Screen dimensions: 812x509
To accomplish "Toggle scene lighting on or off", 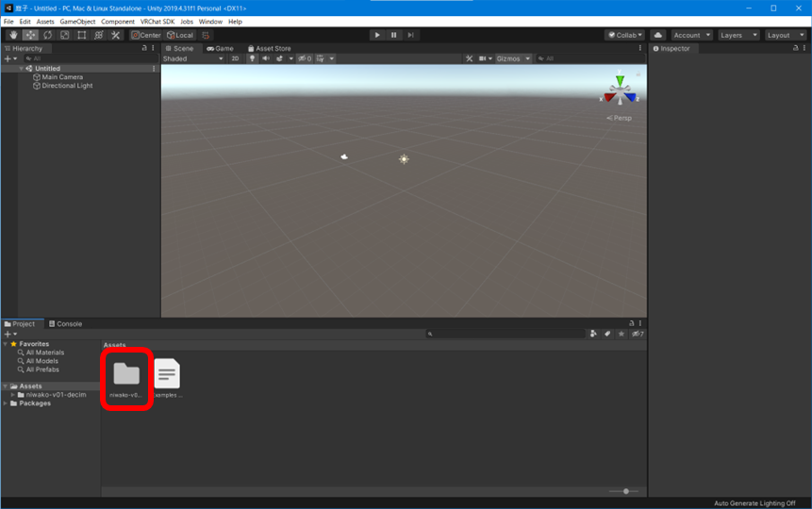I will (252, 58).
